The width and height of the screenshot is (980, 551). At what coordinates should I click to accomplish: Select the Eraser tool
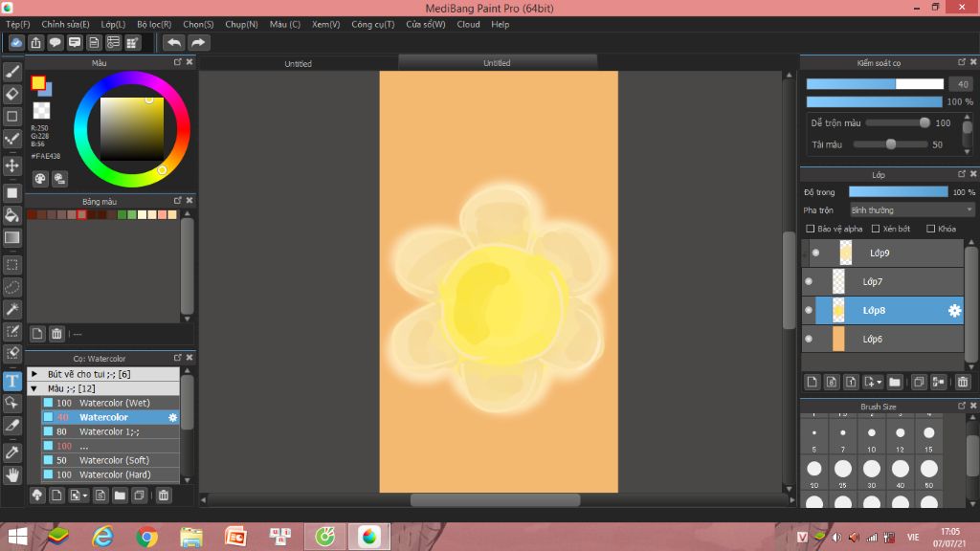click(11, 95)
